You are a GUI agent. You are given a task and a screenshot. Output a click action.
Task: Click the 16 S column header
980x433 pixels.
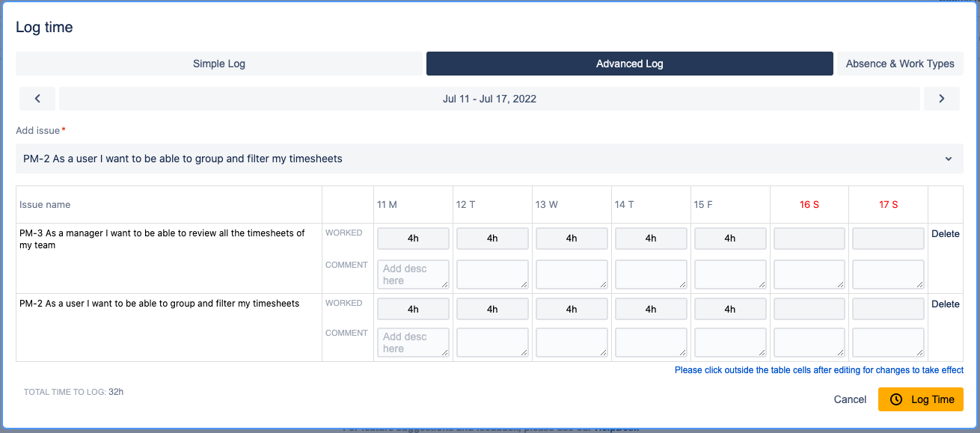click(x=809, y=204)
